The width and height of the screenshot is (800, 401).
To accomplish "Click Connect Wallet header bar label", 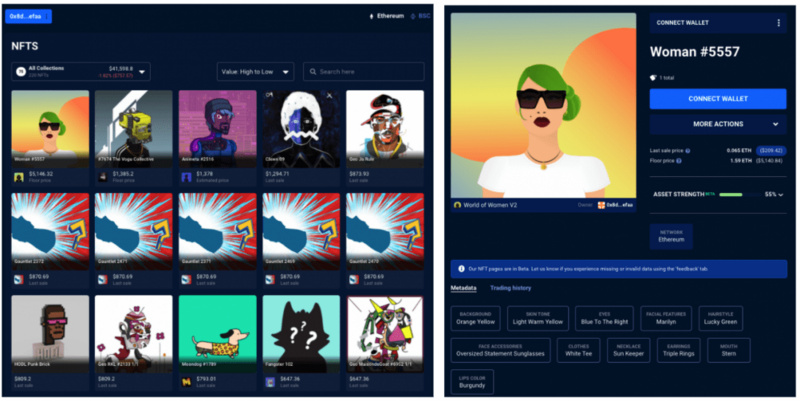I will click(x=683, y=23).
